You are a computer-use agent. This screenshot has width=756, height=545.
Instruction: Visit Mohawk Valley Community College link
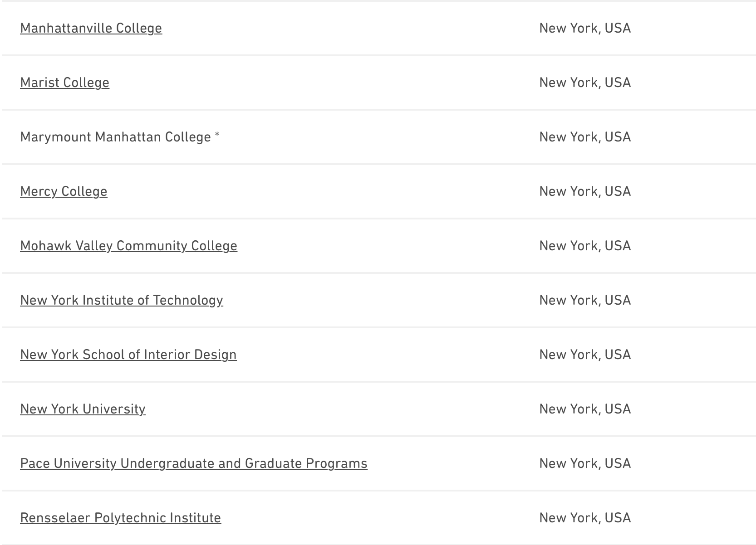click(128, 246)
